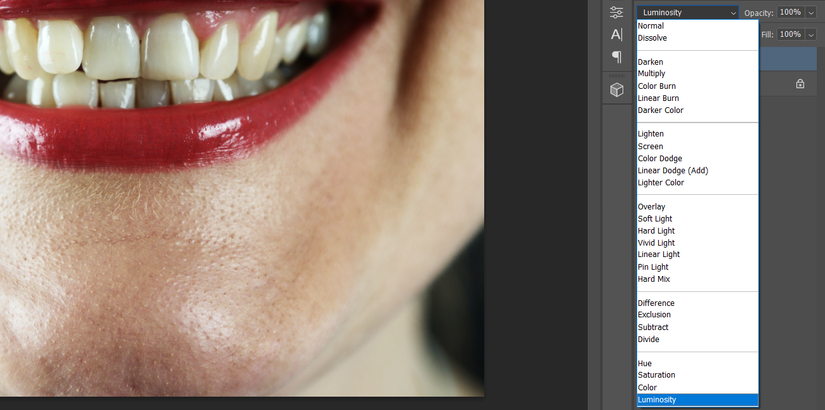Click the layer lock icon
825x410 pixels.
pyautogui.click(x=800, y=84)
